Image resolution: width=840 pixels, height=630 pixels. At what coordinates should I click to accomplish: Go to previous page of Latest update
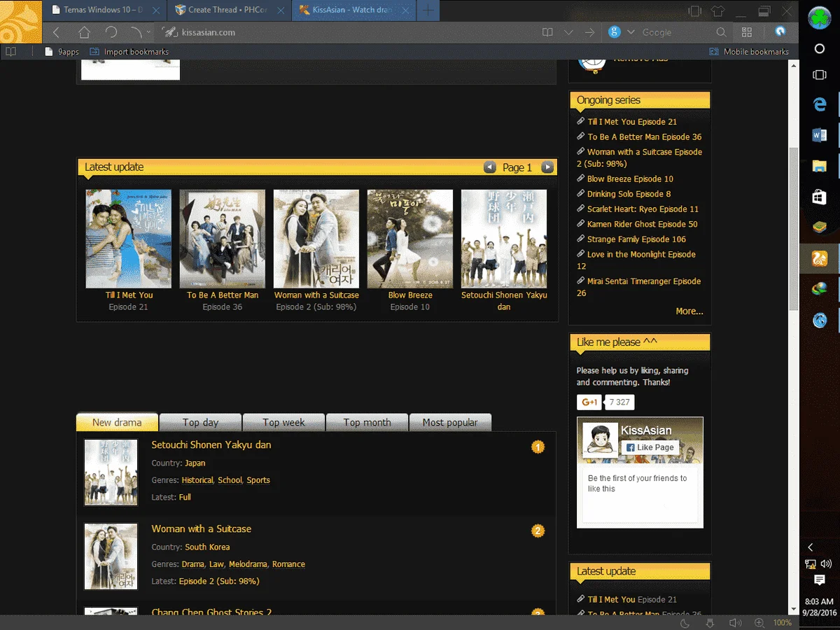(x=490, y=167)
